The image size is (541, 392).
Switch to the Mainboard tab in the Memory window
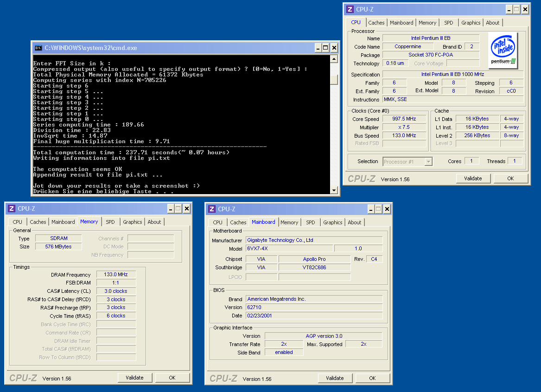pyautogui.click(x=63, y=222)
